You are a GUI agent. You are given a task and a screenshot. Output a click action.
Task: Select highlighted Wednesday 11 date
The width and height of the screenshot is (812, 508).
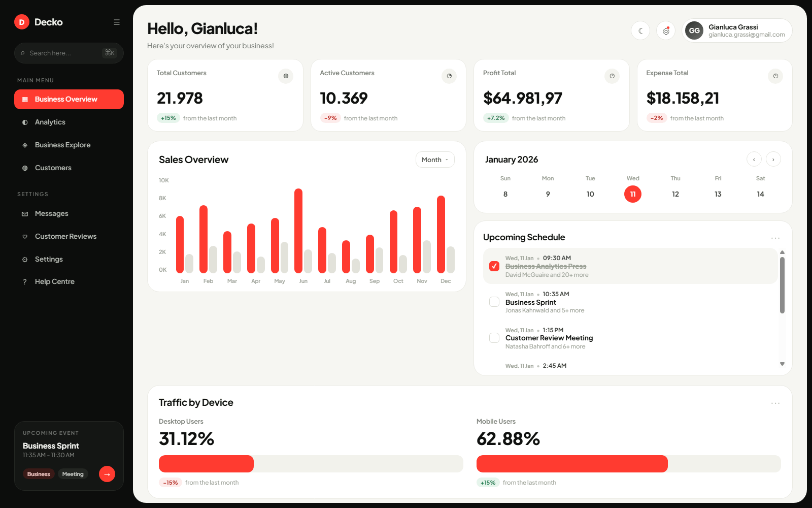click(633, 194)
